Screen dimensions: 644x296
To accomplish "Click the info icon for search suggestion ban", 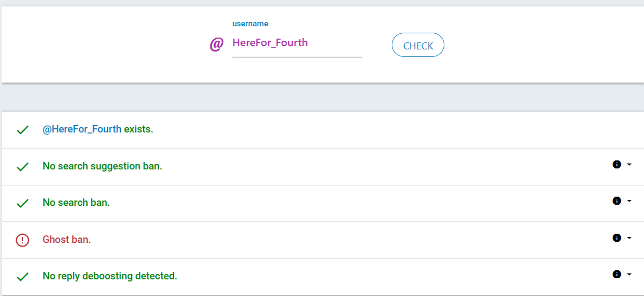I will (617, 164).
